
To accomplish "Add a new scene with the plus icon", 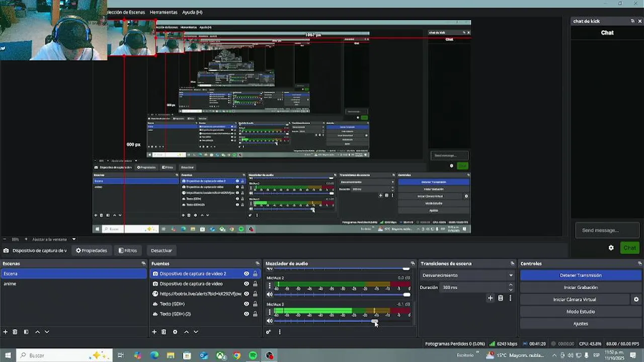I will point(6,332).
